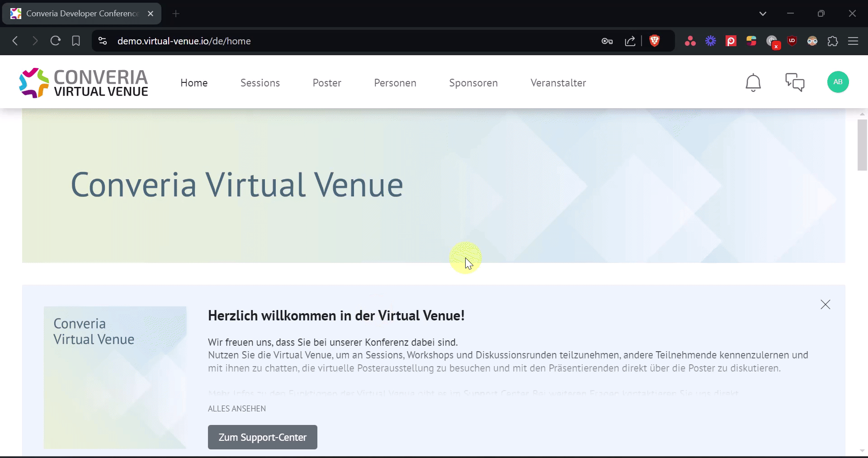Expand welcome text with Alles ansehen

click(x=236, y=409)
